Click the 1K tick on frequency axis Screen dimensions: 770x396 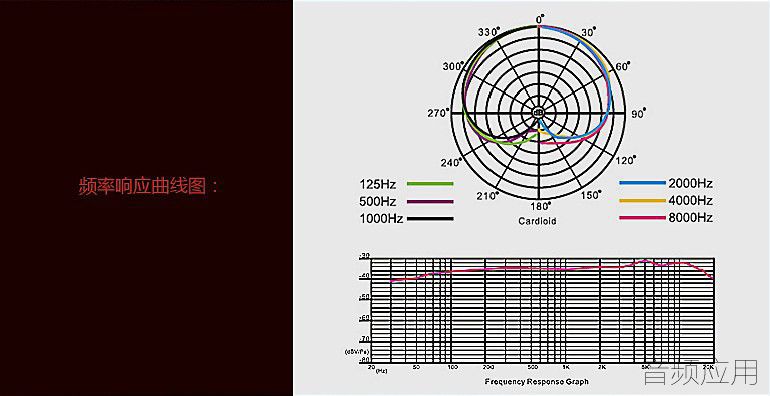click(566, 367)
